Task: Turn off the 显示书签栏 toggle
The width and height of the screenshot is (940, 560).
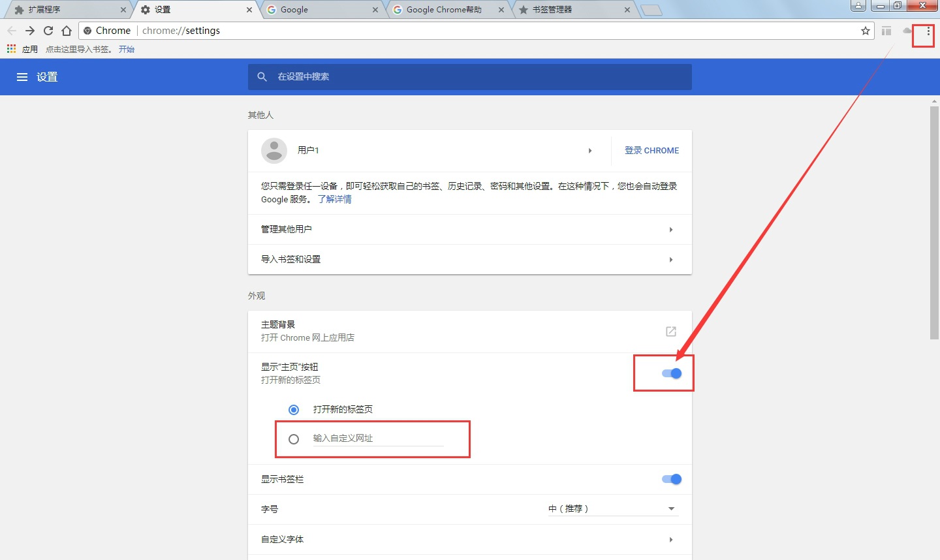Action: point(672,478)
